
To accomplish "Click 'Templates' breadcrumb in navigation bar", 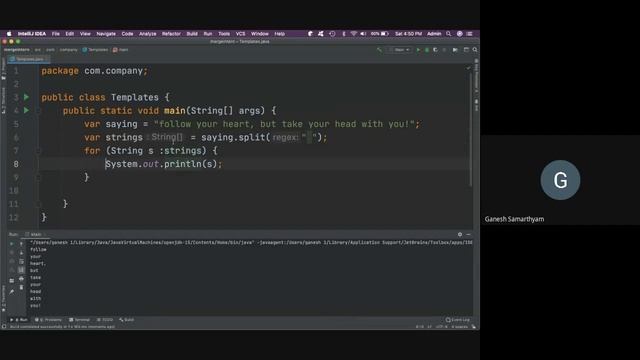I will pos(95,50).
